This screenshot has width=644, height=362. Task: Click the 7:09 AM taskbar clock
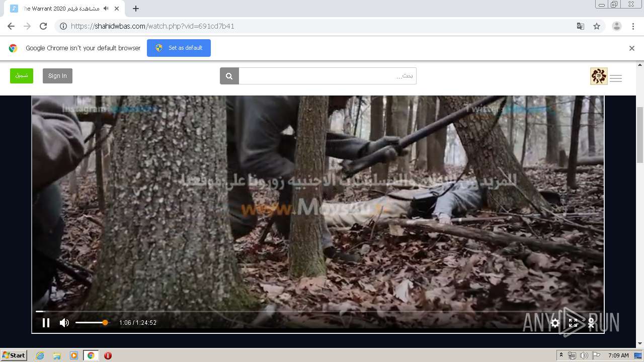point(618,355)
